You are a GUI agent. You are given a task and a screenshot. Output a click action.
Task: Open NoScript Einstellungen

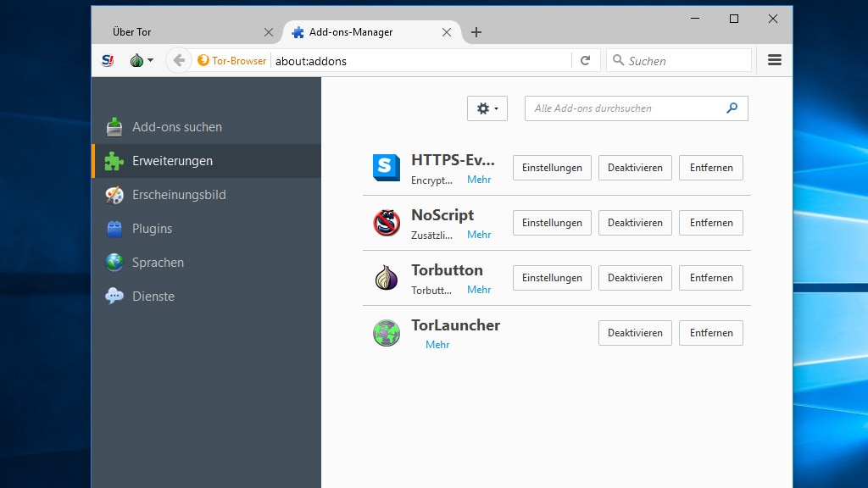pyautogui.click(x=552, y=223)
